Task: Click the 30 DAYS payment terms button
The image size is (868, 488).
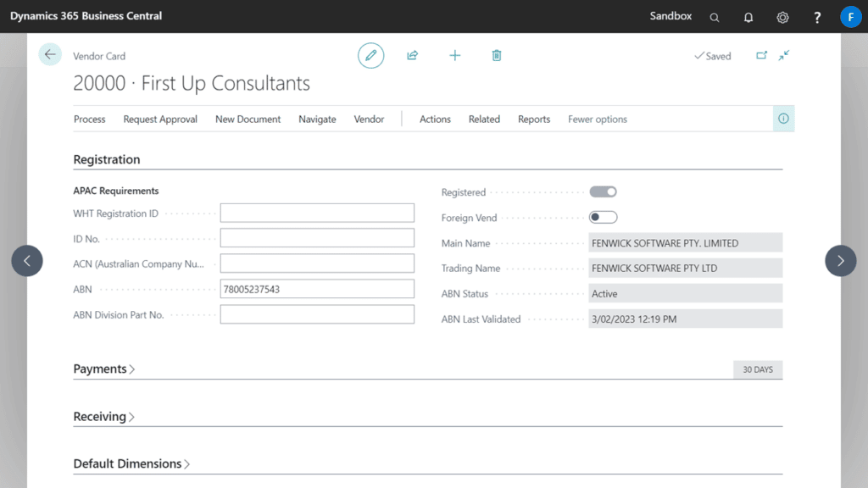Action: (757, 369)
